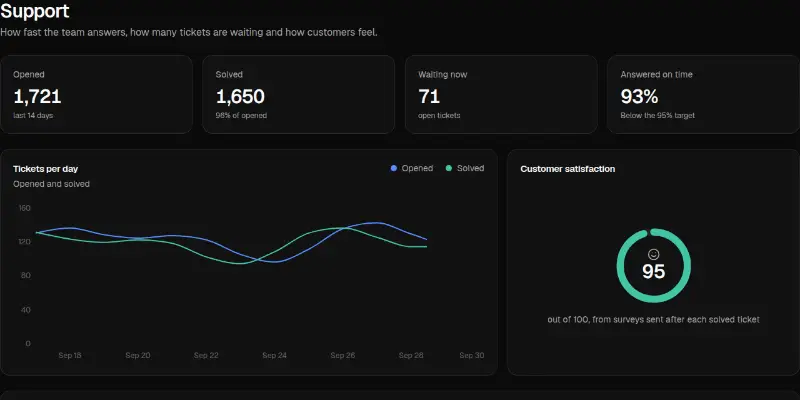This screenshot has height=400, width=800.
Task: Click the 'Waiting now' card label
Action: click(442, 74)
